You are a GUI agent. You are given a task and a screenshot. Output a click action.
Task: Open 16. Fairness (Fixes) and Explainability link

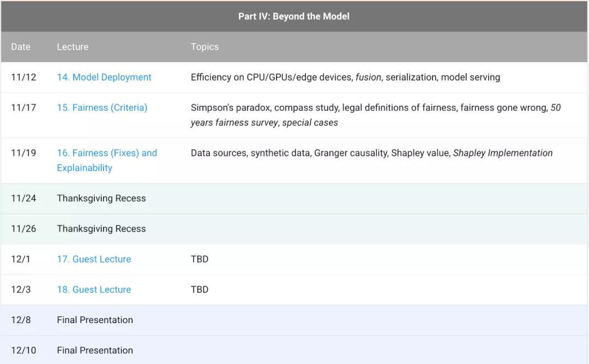107,153
